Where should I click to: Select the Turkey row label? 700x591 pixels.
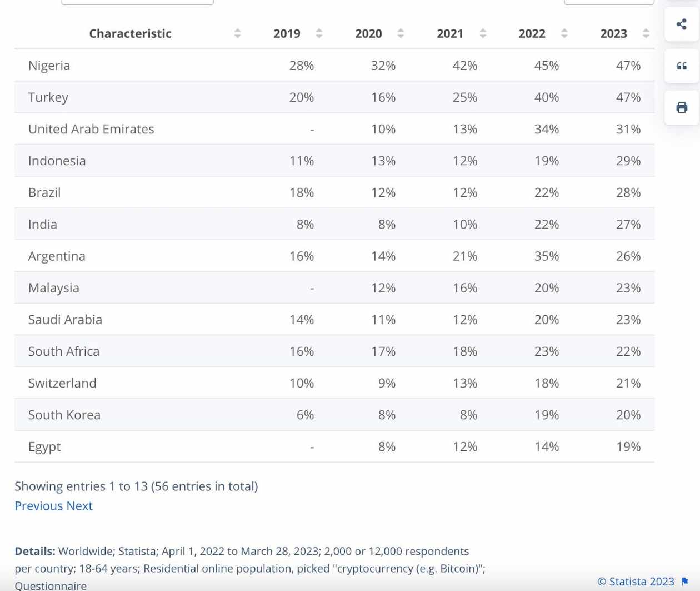(48, 97)
